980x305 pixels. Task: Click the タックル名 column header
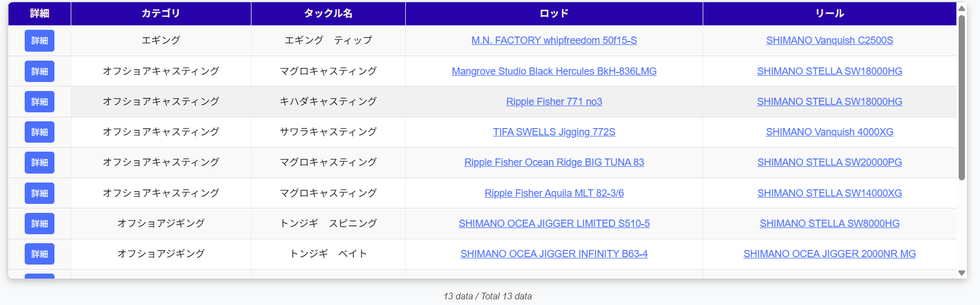(328, 13)
